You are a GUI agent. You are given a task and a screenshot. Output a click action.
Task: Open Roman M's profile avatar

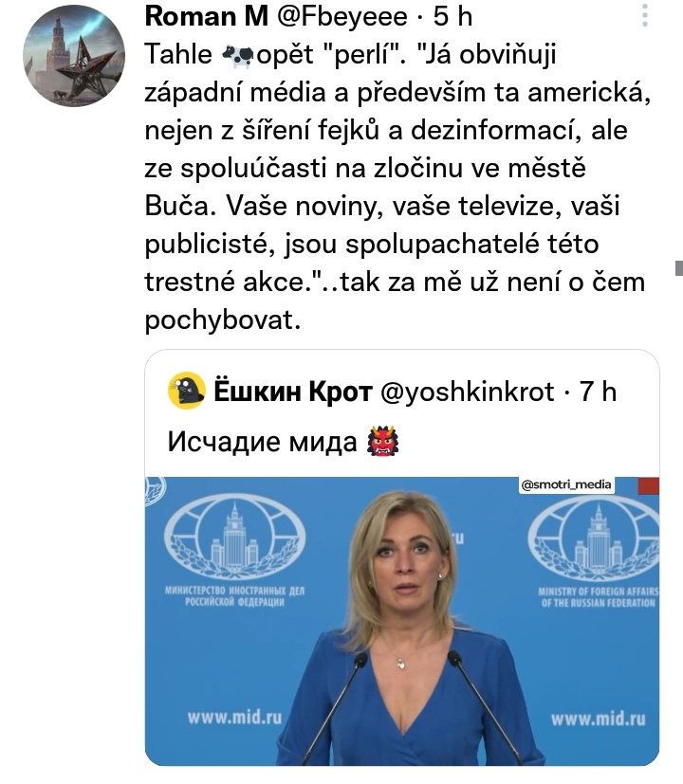pyautogui.click(x=74, y=56)
